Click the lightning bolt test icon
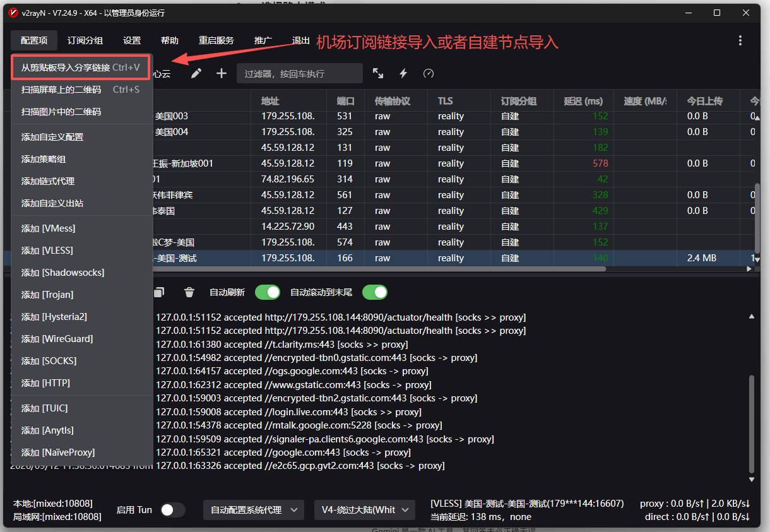 [x=403, y=73]
